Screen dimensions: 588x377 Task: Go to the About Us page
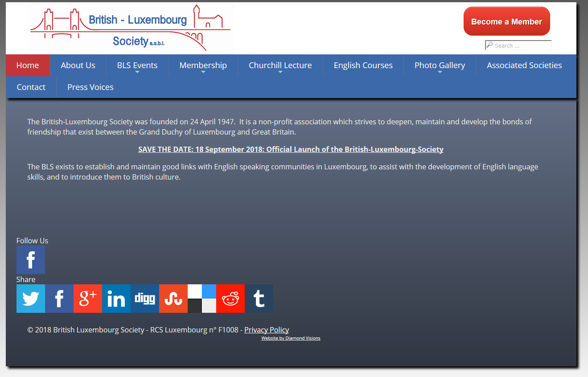pos(78,66)
